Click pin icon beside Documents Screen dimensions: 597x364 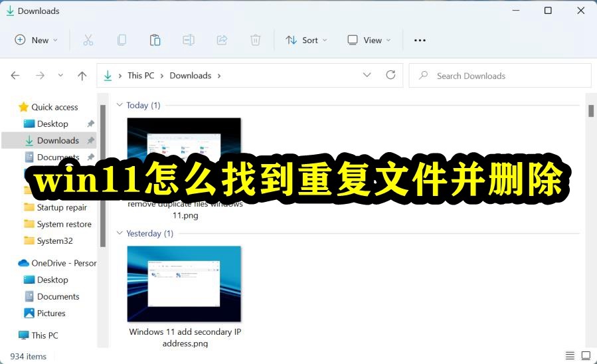pyautogui.click(x=90, y=157)
